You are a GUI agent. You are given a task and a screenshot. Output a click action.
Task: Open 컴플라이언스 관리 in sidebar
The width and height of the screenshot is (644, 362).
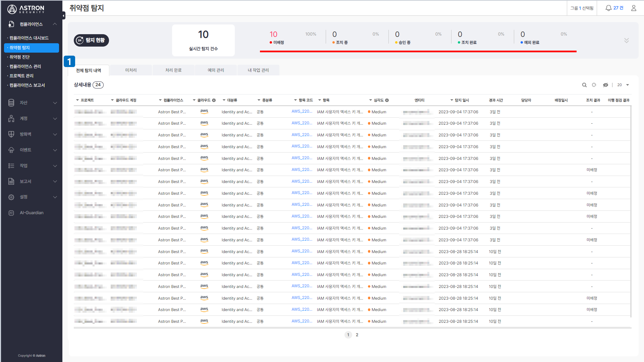(25, 67)
